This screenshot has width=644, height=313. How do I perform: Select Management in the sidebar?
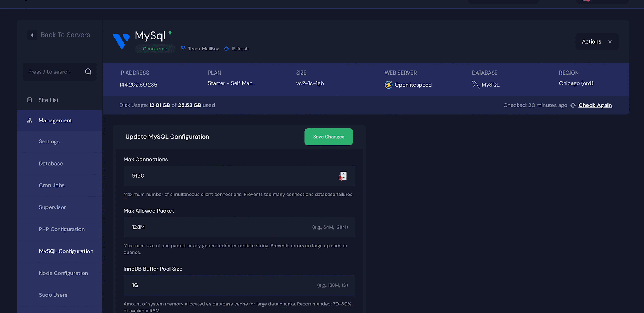pyautogui.click(x=59, y=120)
